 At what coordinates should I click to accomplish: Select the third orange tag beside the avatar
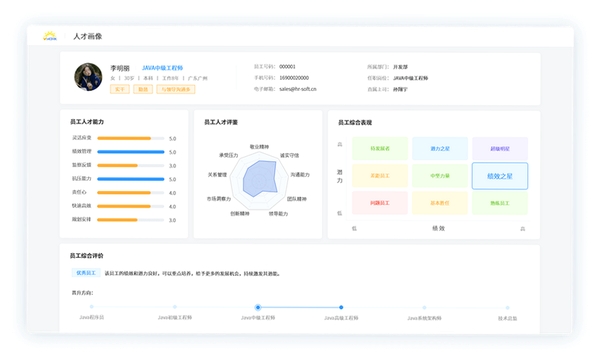pos(176,89)
